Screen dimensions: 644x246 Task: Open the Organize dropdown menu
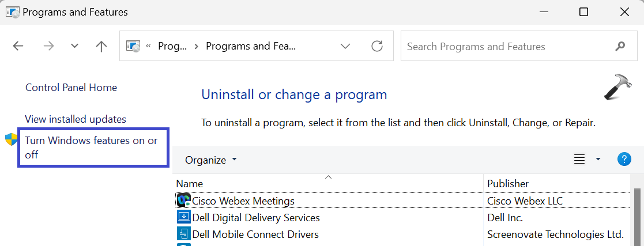(210, 160)
